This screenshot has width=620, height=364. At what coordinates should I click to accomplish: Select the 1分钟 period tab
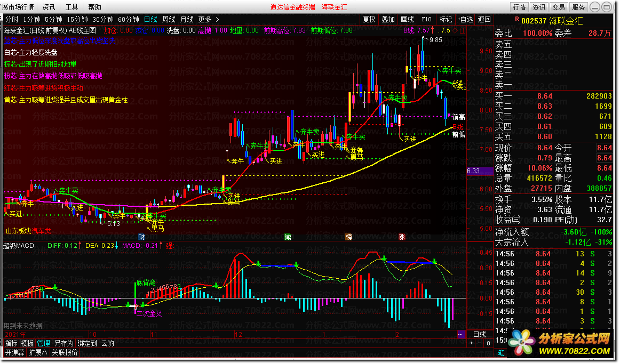click(x=31, y=19)
